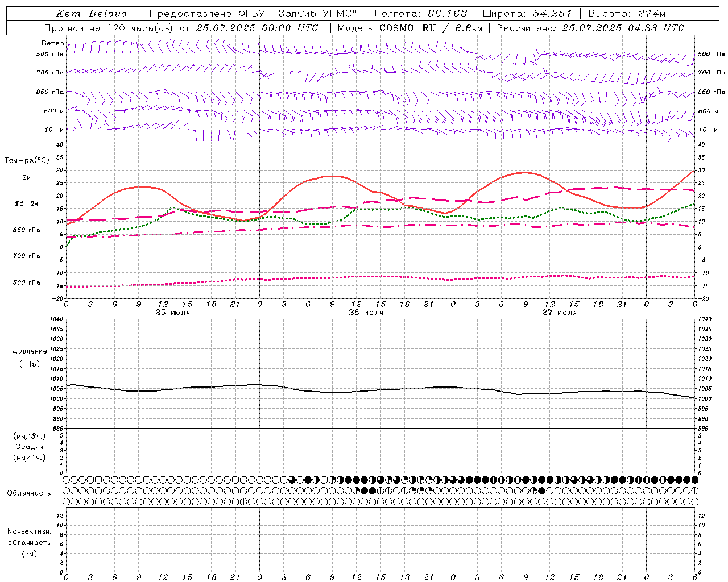
Task: Click the "2м" temperature legend entry
Action: click(27, 178)
